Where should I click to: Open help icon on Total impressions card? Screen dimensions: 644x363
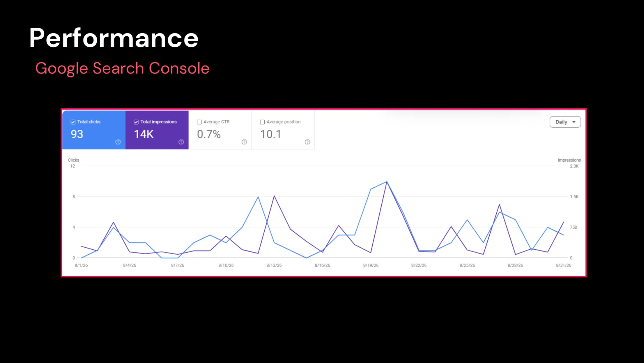(181, 142)
